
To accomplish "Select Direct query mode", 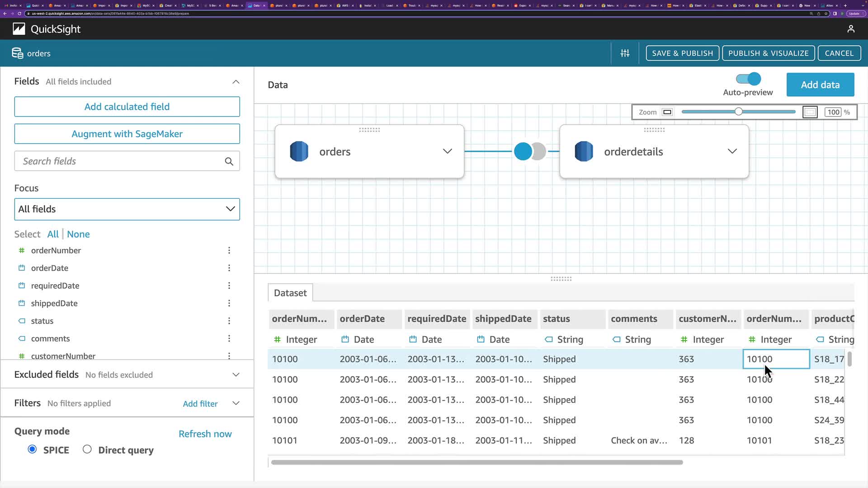I will click(x=87, y=449).
